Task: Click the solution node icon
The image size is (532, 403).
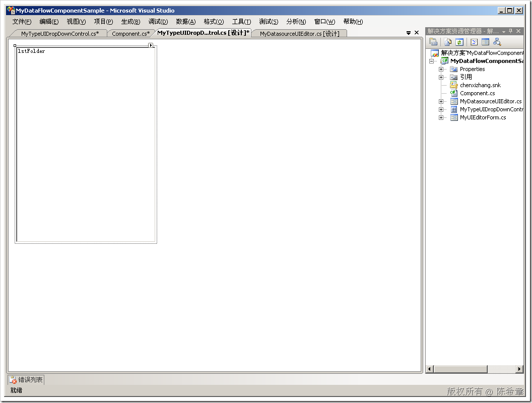Action: click(x=435, y=53)
